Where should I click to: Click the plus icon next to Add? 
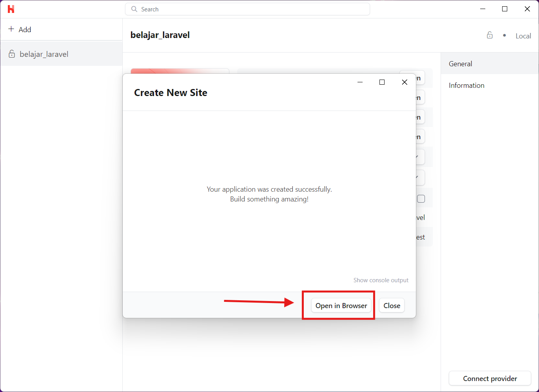[11, 29]
